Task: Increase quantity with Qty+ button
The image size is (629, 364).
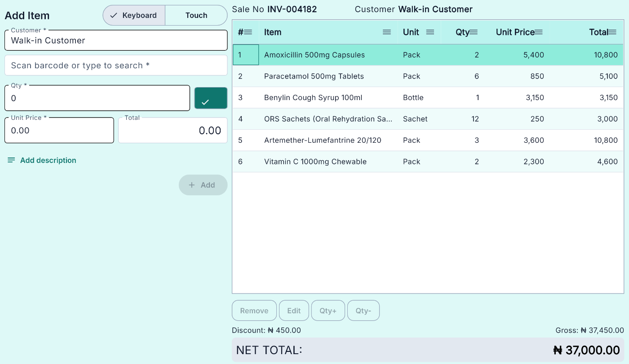Action: click(328, 311)
